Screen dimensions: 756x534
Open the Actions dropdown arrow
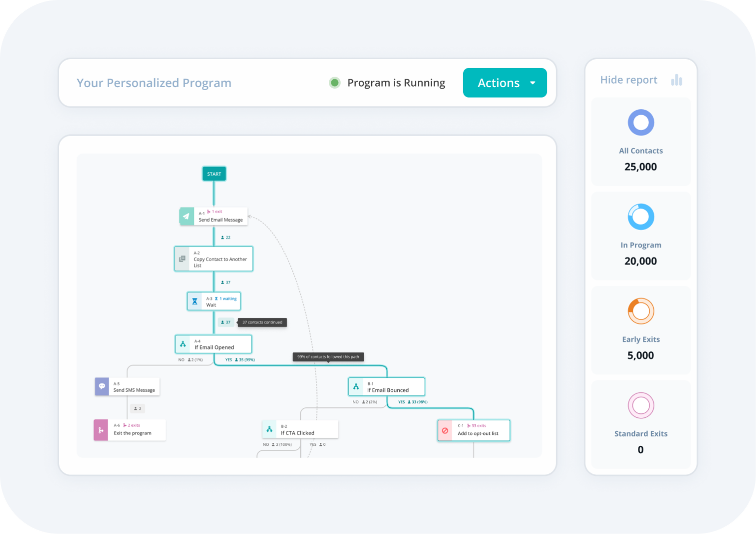533,83
